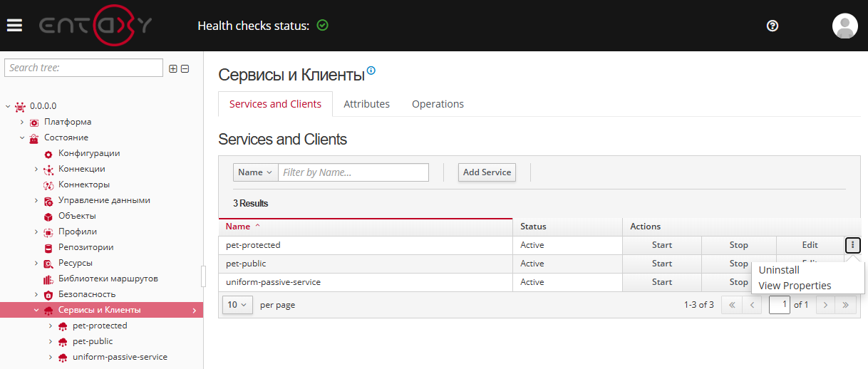The width and height of the screenshot is (868, 369).
Task: Switch to the Operations tab
Action: 438,104
